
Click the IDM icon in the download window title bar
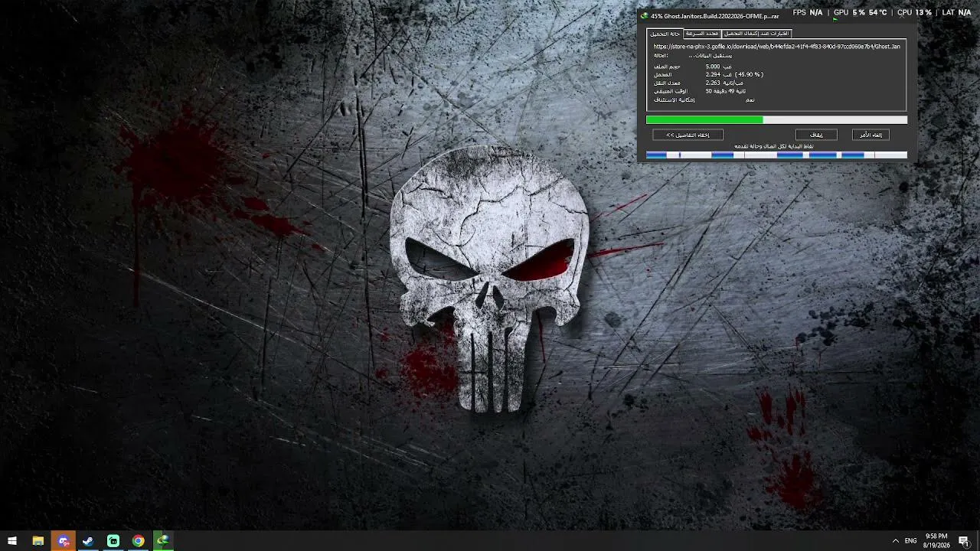tap(645, 16)
